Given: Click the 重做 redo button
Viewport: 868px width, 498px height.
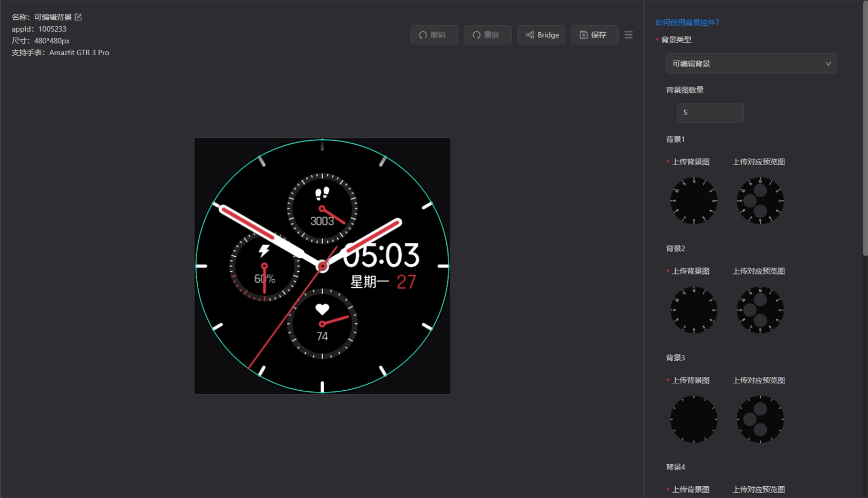Looking at the screenshot, I should [488, 35].
